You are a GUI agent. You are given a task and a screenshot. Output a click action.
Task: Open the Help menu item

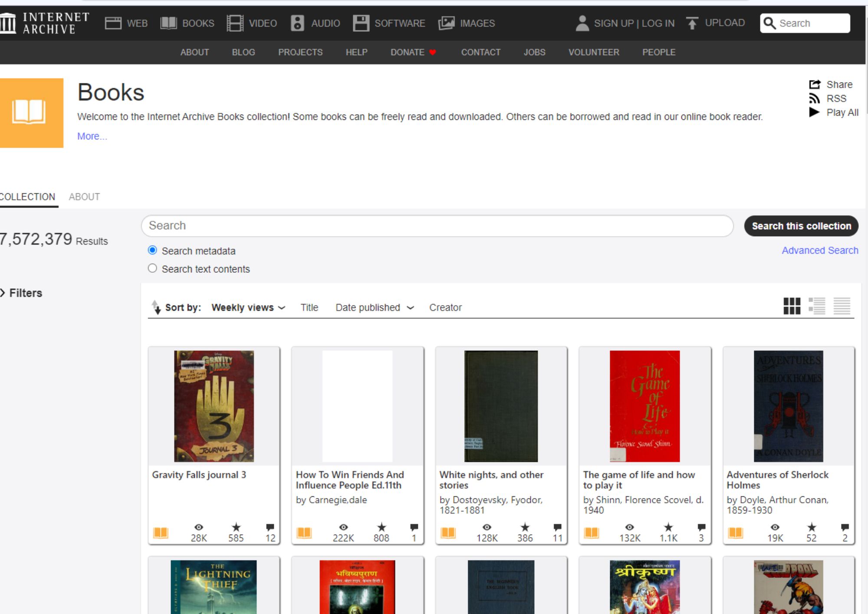[x=357, y=52]
